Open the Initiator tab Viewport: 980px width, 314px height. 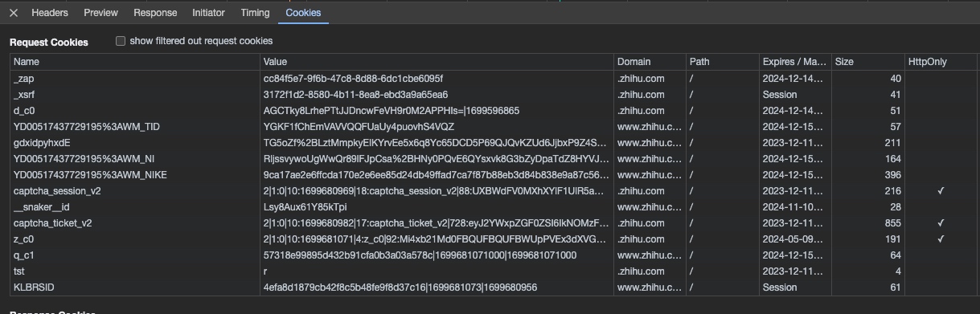[x=208, y=13]
